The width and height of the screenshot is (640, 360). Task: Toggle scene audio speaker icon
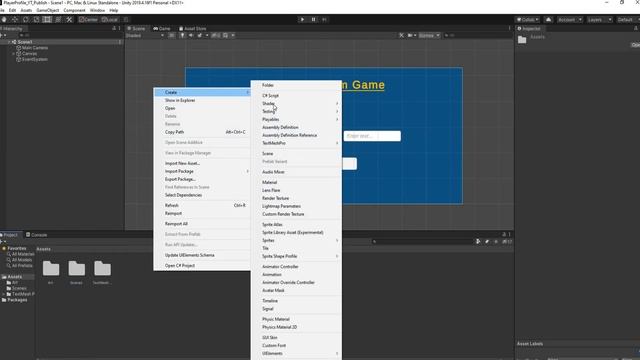pyautogui.click(x=191, y=36)
